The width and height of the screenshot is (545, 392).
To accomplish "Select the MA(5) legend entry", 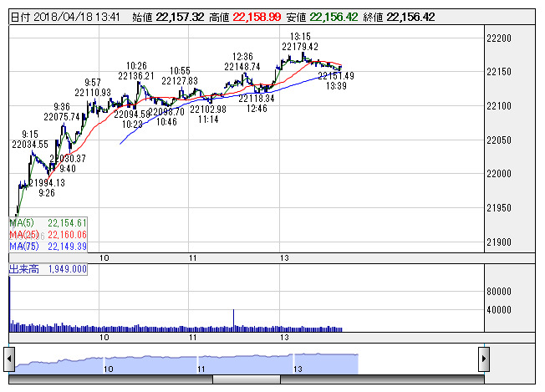I will click(48, 223).
